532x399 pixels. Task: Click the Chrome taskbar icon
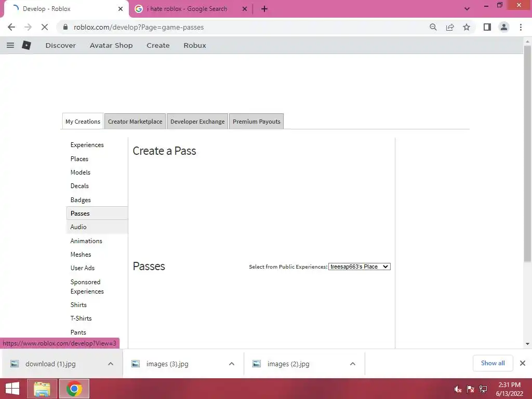click(74, 389)
